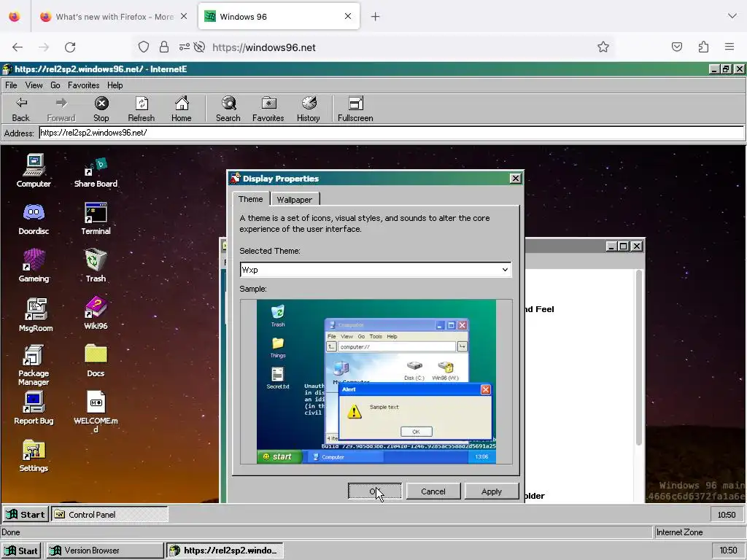Click the Control Panel taskbar item
This screenshot has width=747, height=560.
pyautogui.click(x=109, y=514)
